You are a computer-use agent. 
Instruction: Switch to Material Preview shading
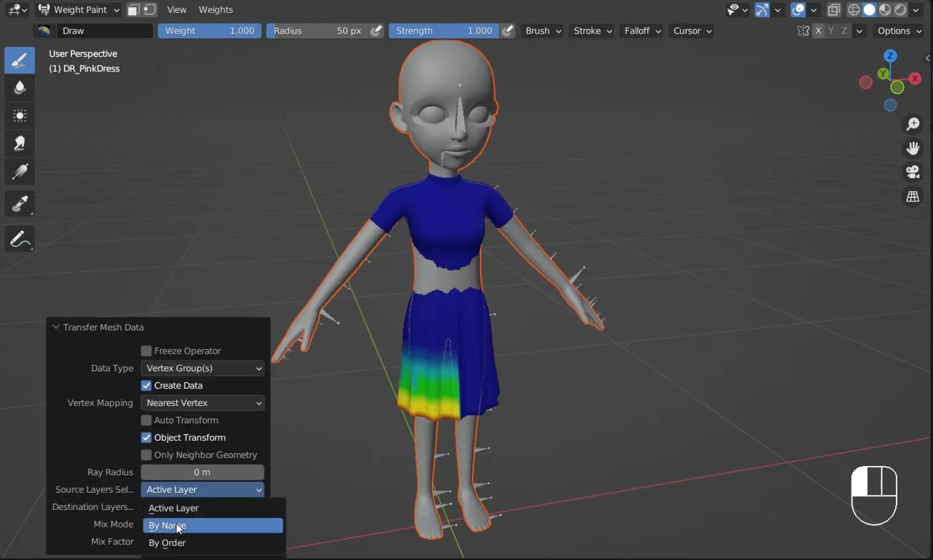pyautogui.click(x=885, y=10)
